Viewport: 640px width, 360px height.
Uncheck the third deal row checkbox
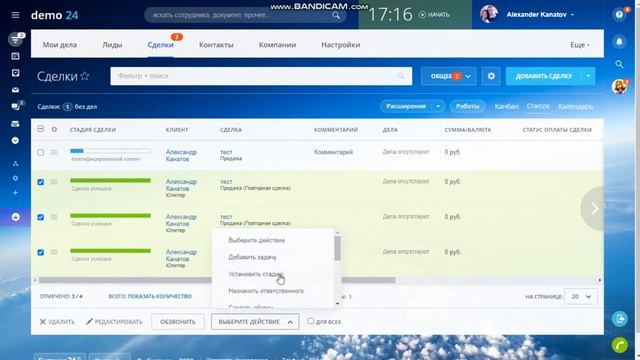click(x=40, y=217)
